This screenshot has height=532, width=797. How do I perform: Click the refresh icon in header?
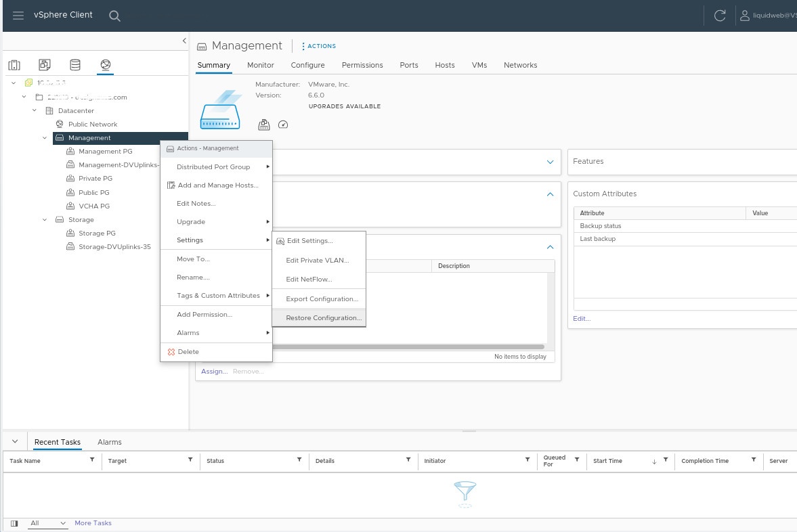(720, 16)
